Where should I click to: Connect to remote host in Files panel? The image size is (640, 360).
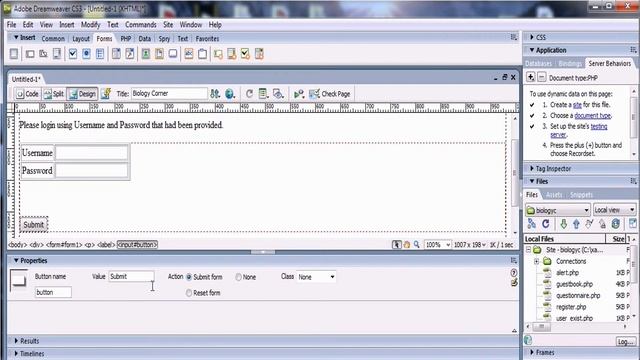[x=531, y=224]
